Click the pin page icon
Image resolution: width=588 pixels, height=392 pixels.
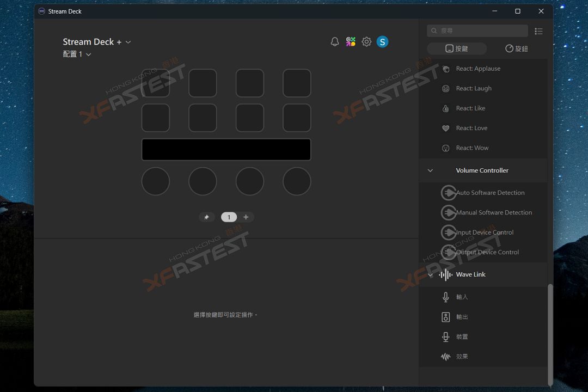click(207, 217)
